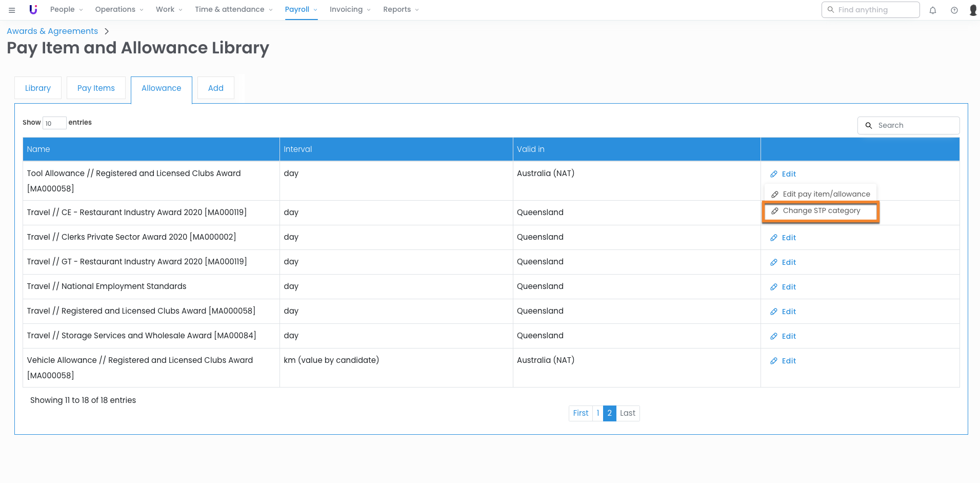The image size is (980, 483).
Task: Click the magnifier icon in table search
Action: [x=869, y=125]
